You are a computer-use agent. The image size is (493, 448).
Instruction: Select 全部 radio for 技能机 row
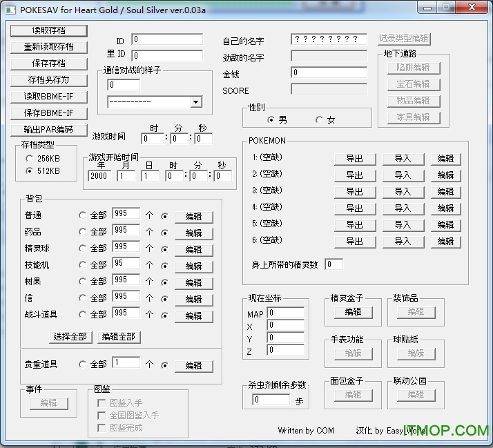82,265
